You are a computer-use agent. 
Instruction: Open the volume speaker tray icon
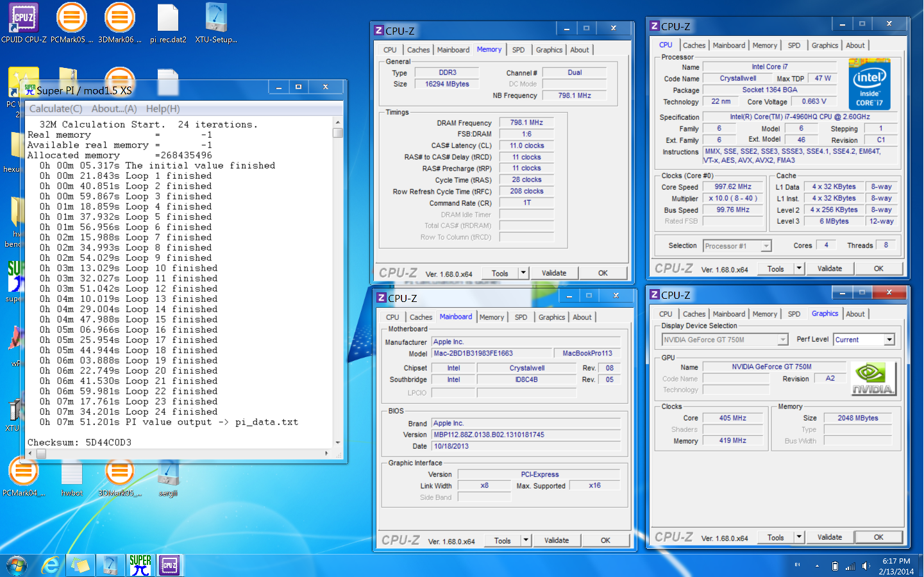[866, 566]
